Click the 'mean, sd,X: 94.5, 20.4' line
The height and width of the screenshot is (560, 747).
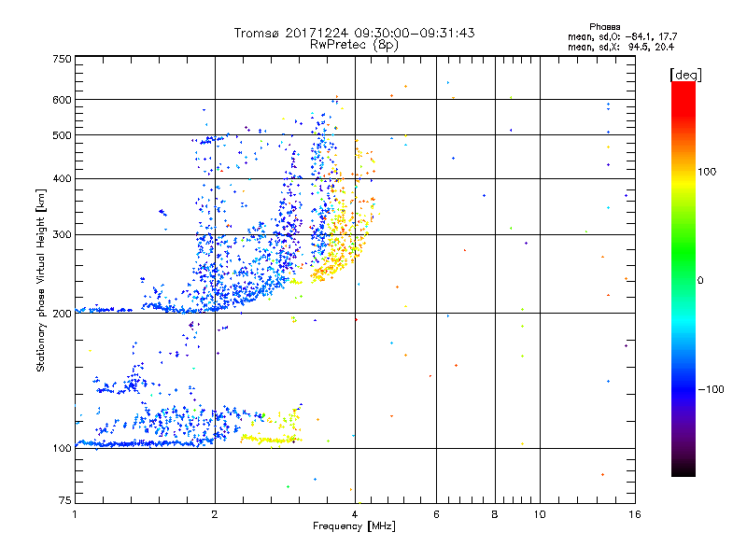click(621, 48)
